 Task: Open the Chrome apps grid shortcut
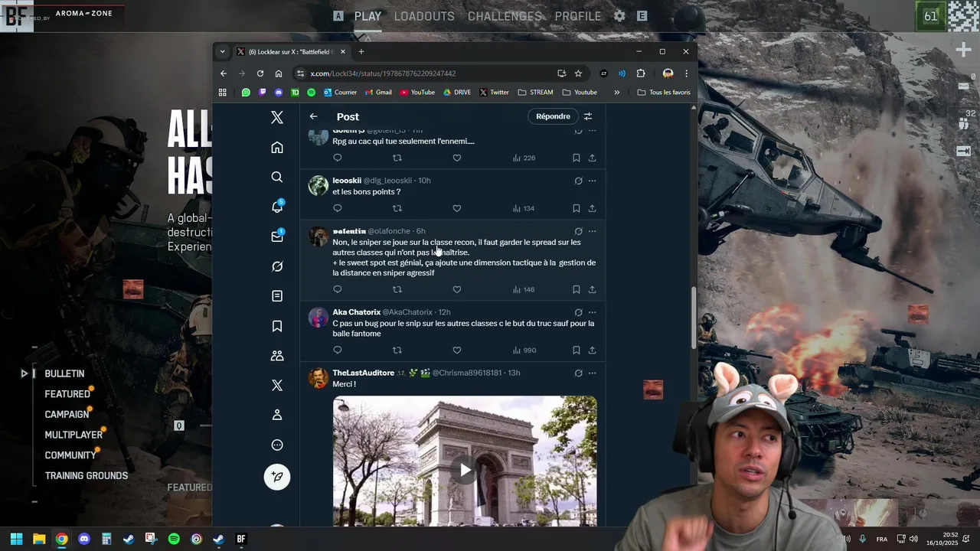click(x=223, y=92)
